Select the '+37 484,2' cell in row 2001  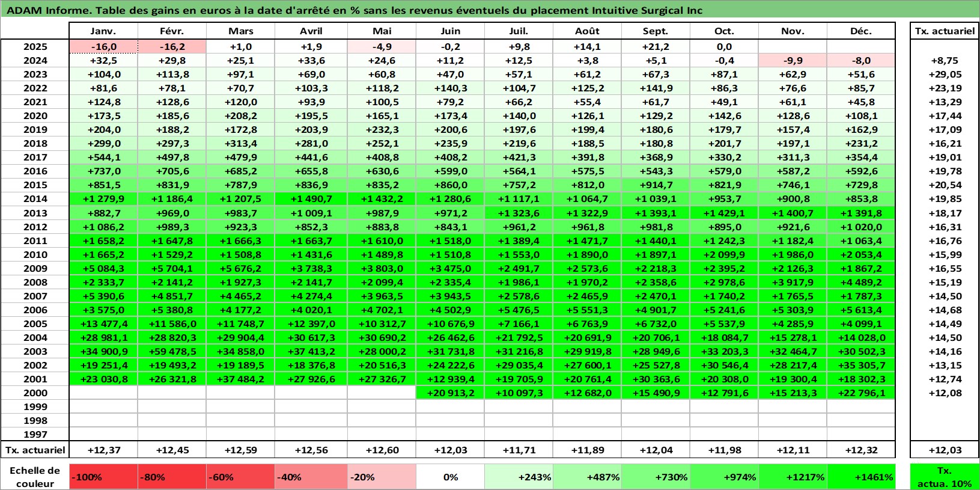240,379
